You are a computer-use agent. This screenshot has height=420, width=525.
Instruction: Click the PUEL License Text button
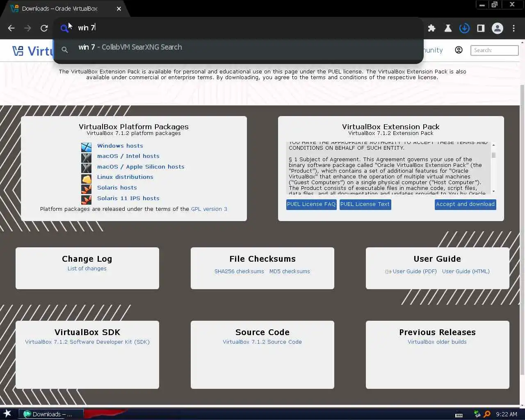tap(365, 204)
